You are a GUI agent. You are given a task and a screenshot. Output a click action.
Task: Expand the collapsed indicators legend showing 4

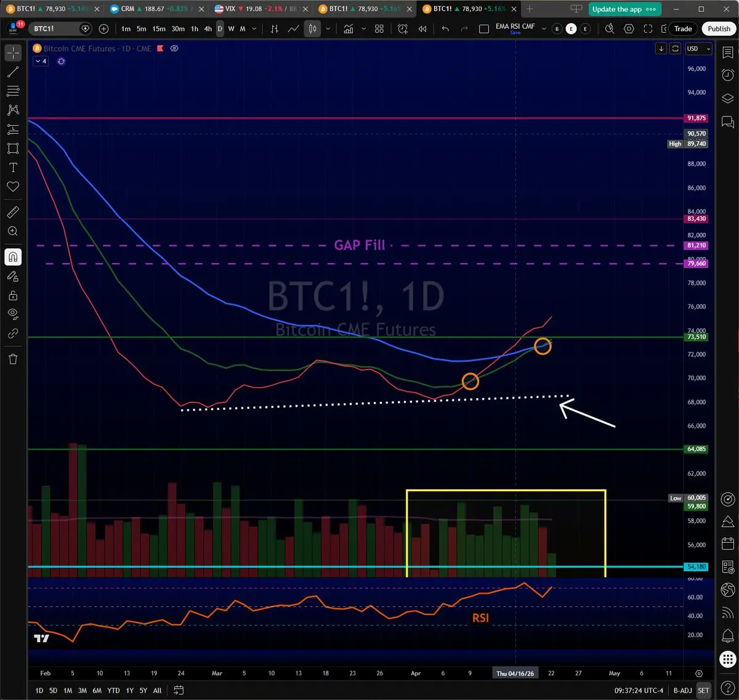(x=41, y=62)
